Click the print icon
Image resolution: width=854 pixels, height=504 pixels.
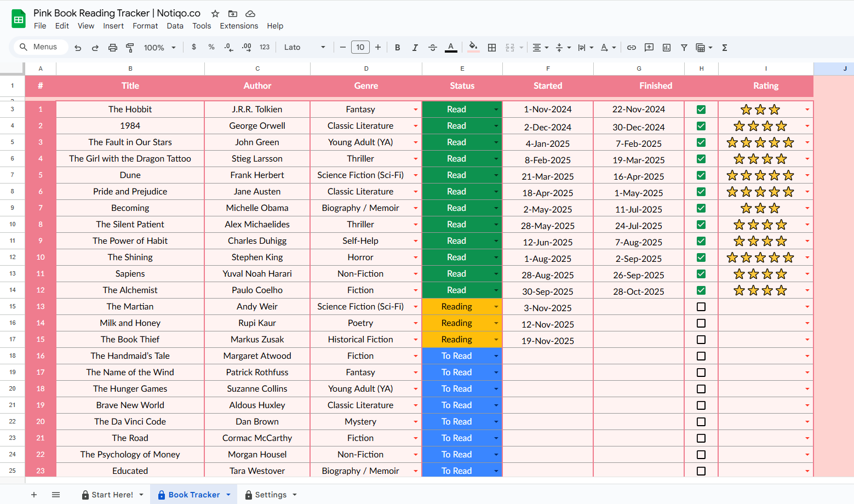(112, 47)
